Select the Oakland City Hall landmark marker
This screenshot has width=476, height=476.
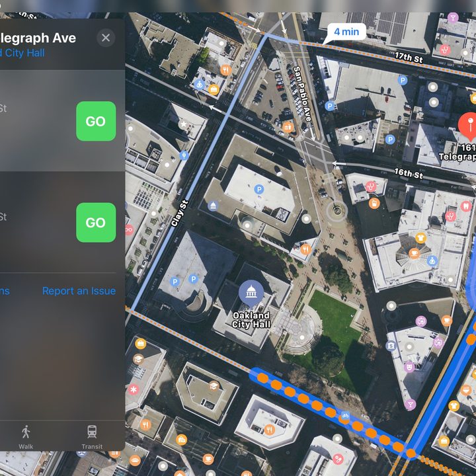(x=251, y=293)
